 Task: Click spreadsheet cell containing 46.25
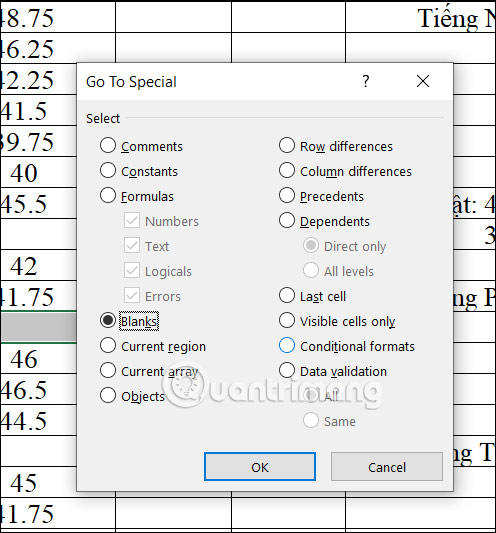coord(58,48)
